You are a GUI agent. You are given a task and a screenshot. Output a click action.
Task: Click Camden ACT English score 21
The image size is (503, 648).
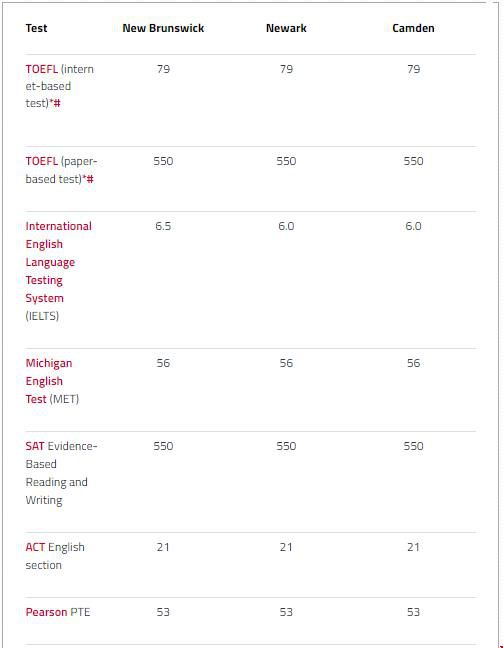click(413, 547)
